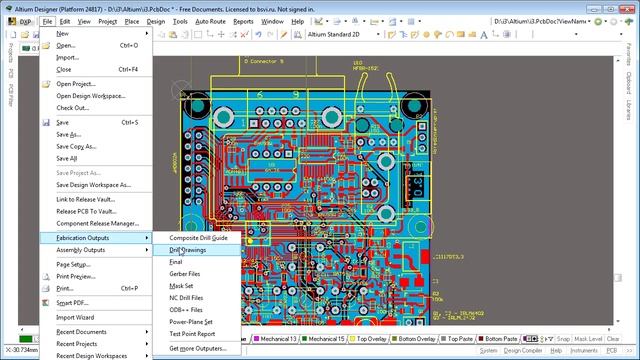Choose Composite Drill Guide output
Image resolution: width=640 pixels, height=360 pixels.
[x=197, y=238]
